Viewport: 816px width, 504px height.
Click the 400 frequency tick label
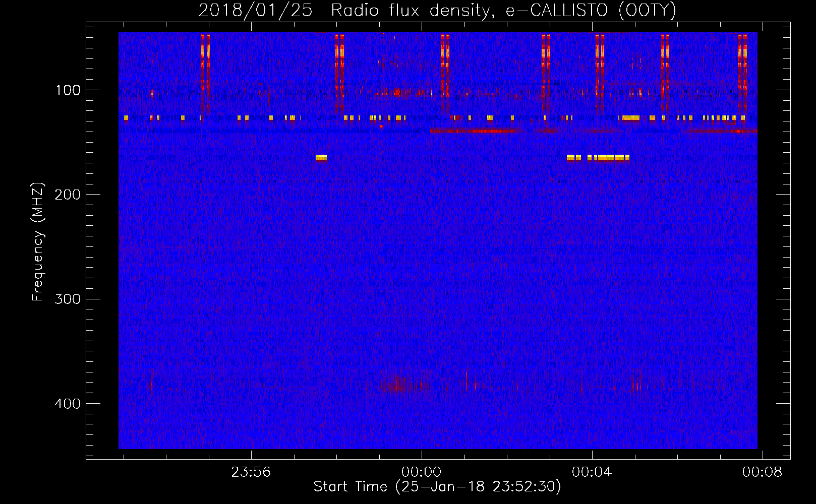[68, 404]
